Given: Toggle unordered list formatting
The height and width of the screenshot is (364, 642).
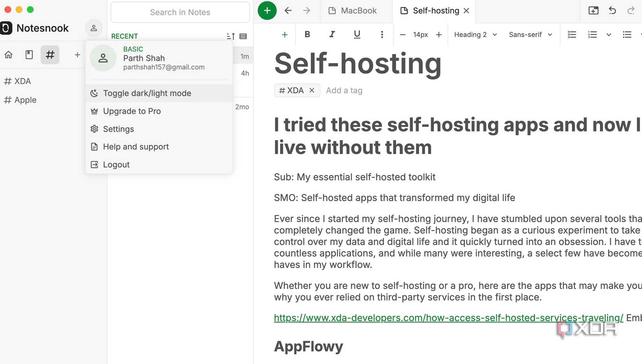Looking at the screenshot, I should 627,35.
